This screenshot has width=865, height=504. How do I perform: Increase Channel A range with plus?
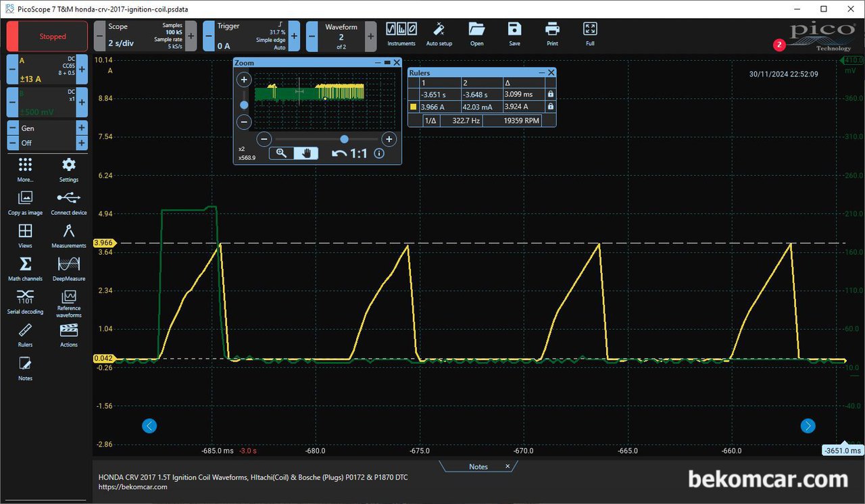pos(82,70)
